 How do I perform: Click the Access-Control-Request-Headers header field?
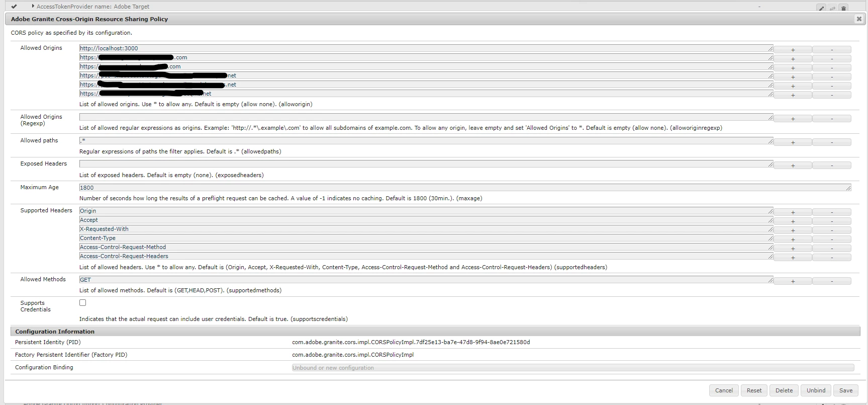[x=426, y=256]
